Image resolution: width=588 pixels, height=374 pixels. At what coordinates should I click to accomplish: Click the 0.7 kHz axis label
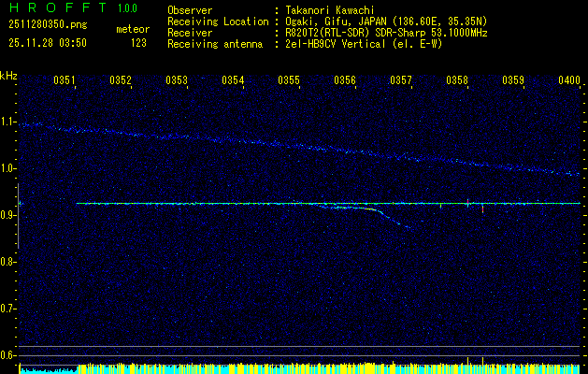click(8, 308)
